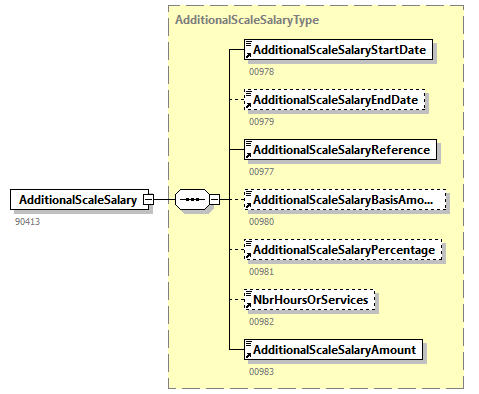This screenshot has height=394, width=479.
Task: Click annotation 00983 under AdditionalScaleSalaryAmount
Action: 262,372
